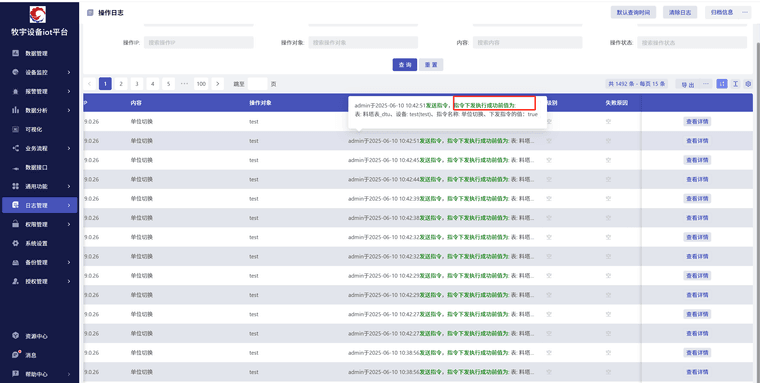This screenshot has width=760, height=383.
Task: Expand the 设备监控 menu chevron
Action: (x=69, y=72)
